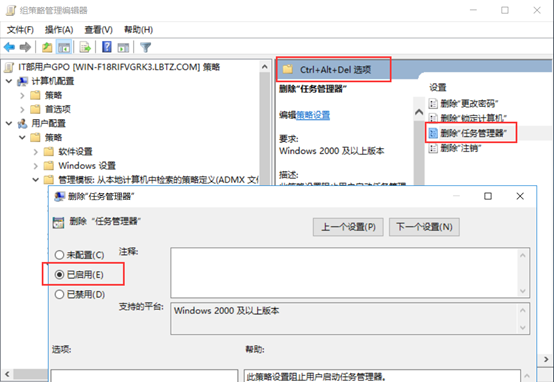The height and width of the screenshot is (382, 554).
Task: Select the 未配置(C) radio button
Action: pyautogui.click(x=59, y=255)
